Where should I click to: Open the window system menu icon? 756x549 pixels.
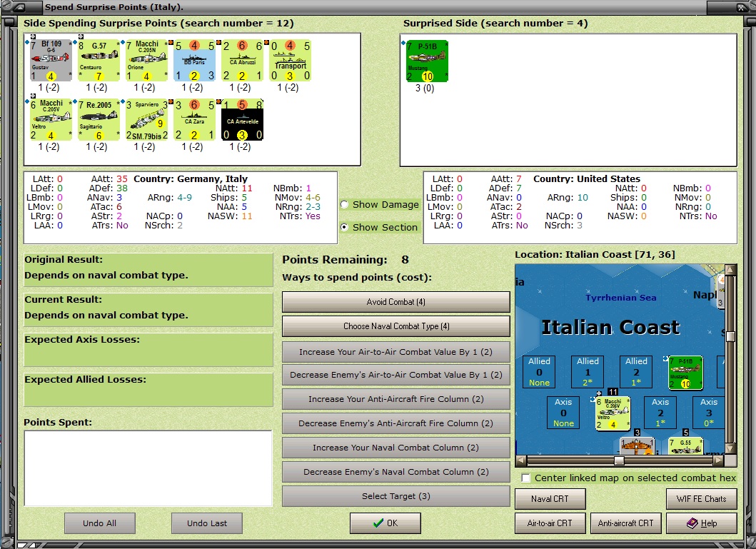coord(19,7)
